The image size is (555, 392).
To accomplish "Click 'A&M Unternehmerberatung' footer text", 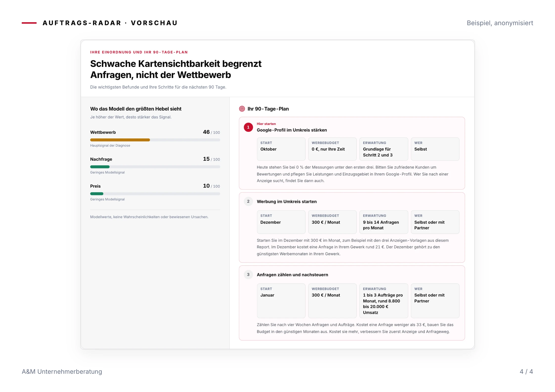I will pyautogui.click(x=62, y=372).
